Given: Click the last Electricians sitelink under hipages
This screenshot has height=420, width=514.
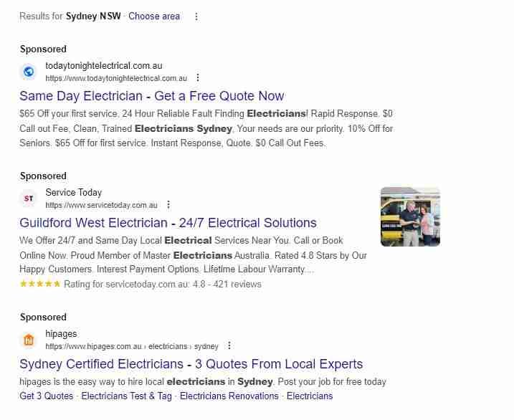Looking at the screenshot, I should (x=310, y=396).
